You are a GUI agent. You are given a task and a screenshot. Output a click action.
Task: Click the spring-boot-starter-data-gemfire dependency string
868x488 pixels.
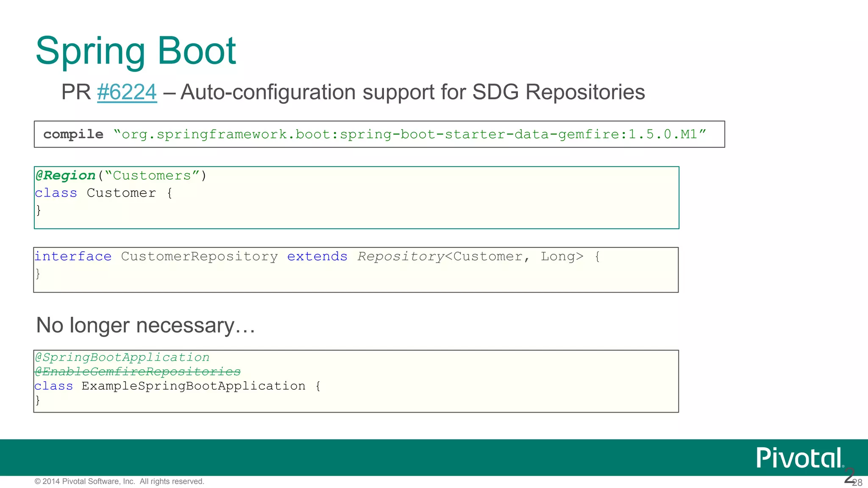tap(410, 134)
